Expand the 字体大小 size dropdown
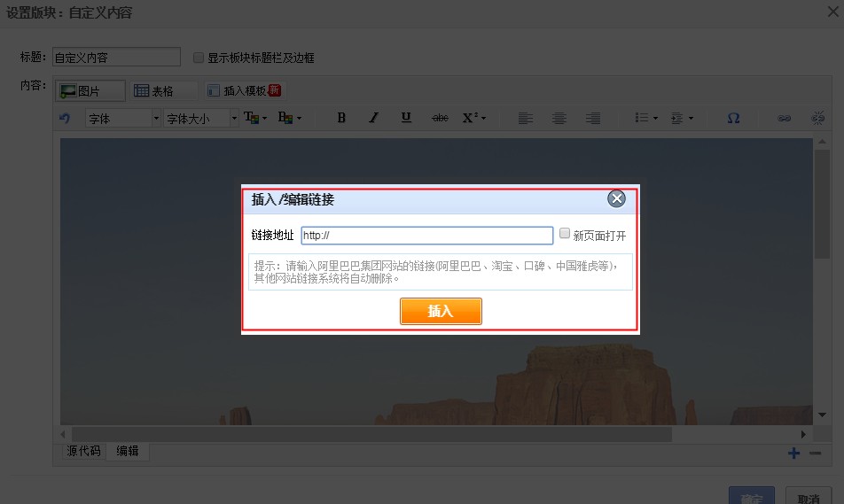 [x=201, y=118]
